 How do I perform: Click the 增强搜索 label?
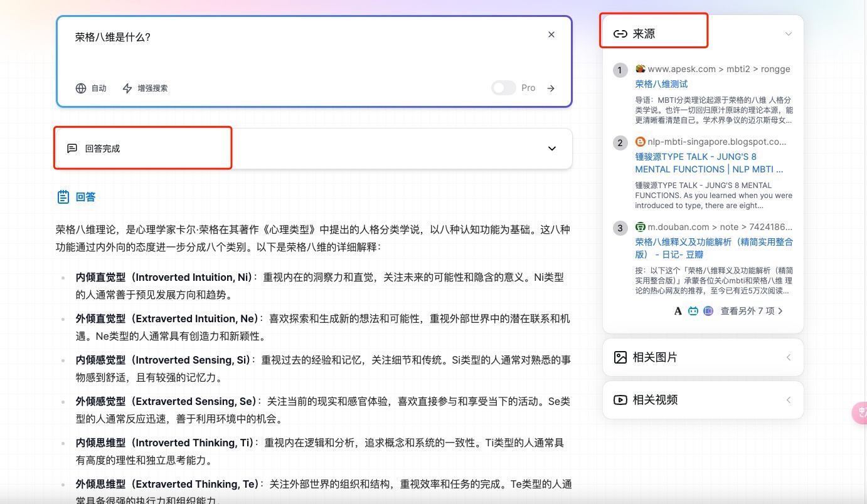[x=153, y=88]
